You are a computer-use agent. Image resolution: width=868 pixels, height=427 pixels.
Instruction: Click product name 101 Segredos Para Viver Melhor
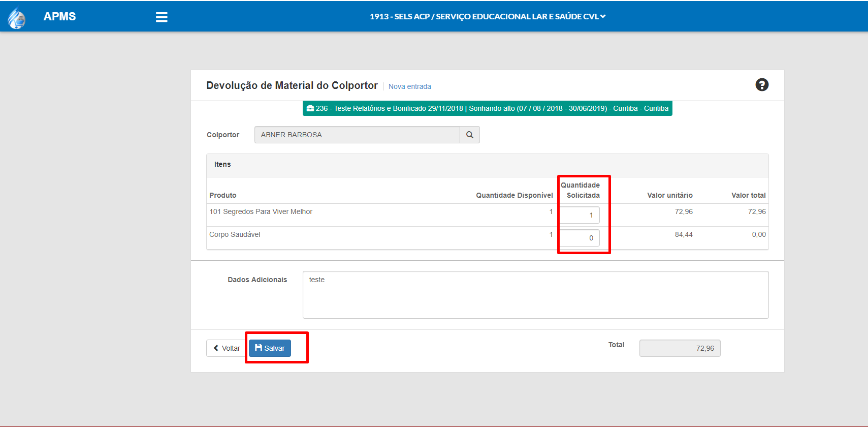click(261, 211)
